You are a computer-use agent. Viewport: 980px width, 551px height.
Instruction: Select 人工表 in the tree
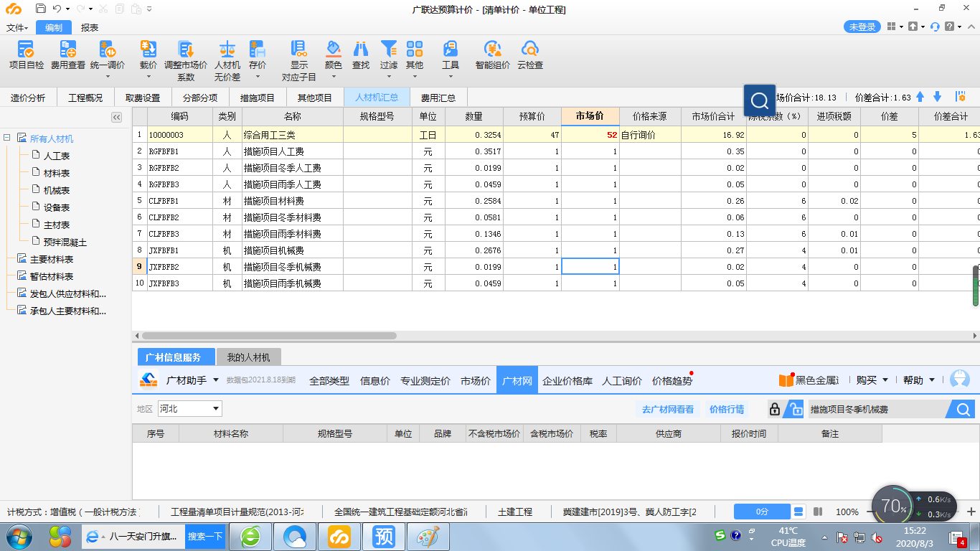pyautogui.click(x=57, y=156)
